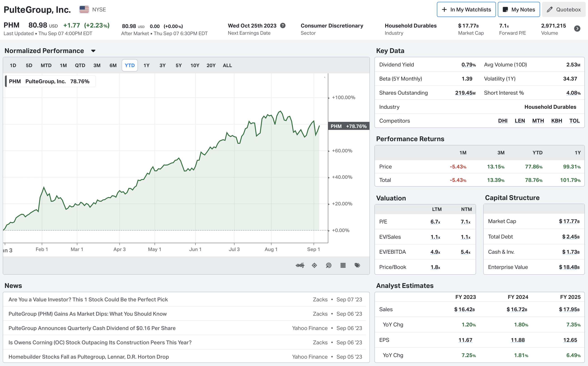This screenshot has width=588, height=366.
Task: Click the Total Debt $2.45B value
Action: (x=571, y=237)
